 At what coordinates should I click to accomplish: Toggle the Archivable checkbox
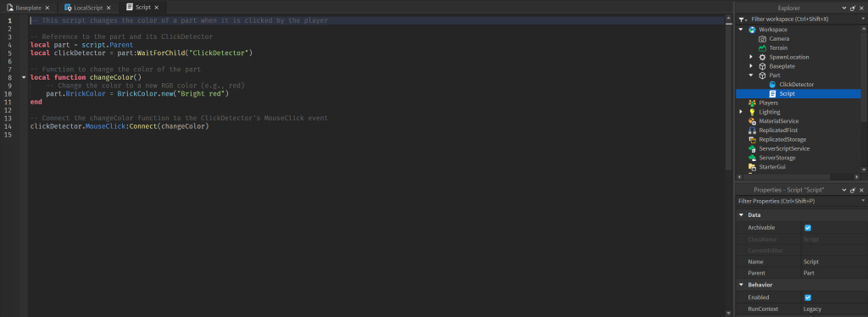808,227
